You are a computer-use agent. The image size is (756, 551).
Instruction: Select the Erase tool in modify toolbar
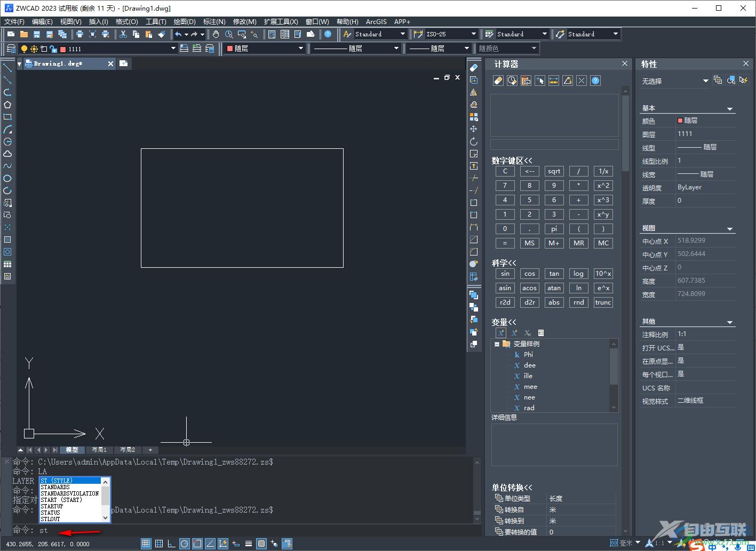474,68
